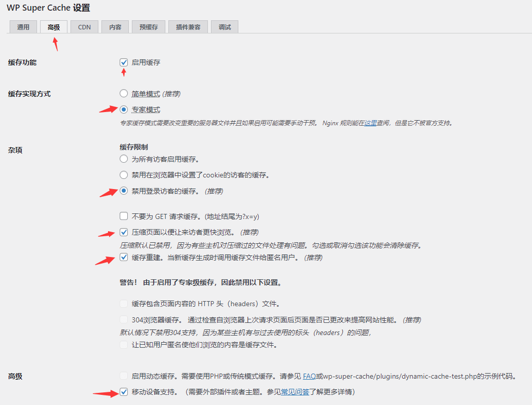
Task: Click the 警告！ expert cache warning text
Action: [x=201, y=282]
